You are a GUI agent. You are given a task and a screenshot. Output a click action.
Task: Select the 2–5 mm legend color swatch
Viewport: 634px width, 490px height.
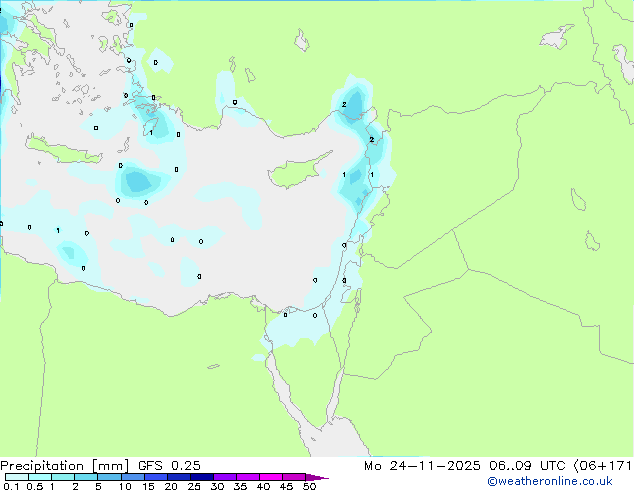[x=86, y=477]
